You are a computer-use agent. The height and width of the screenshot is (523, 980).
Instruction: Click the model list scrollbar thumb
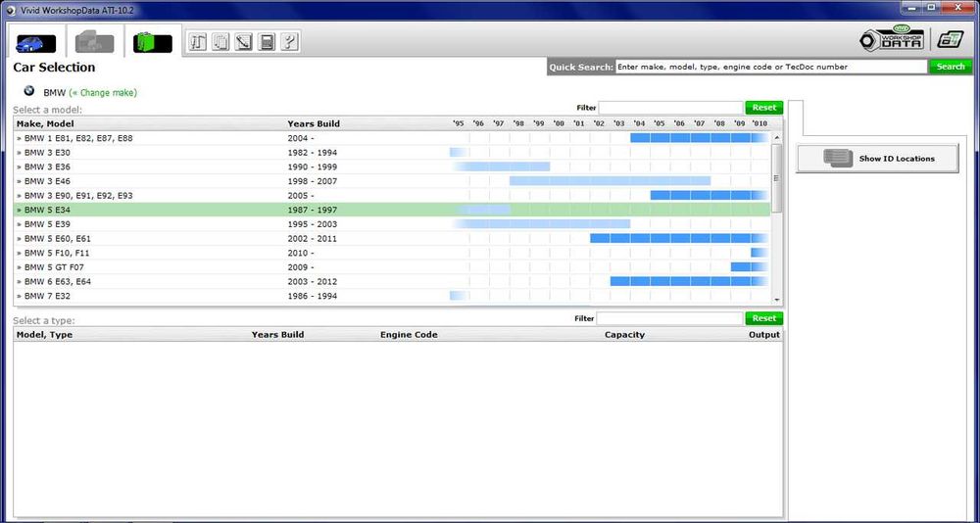[777, 178]
